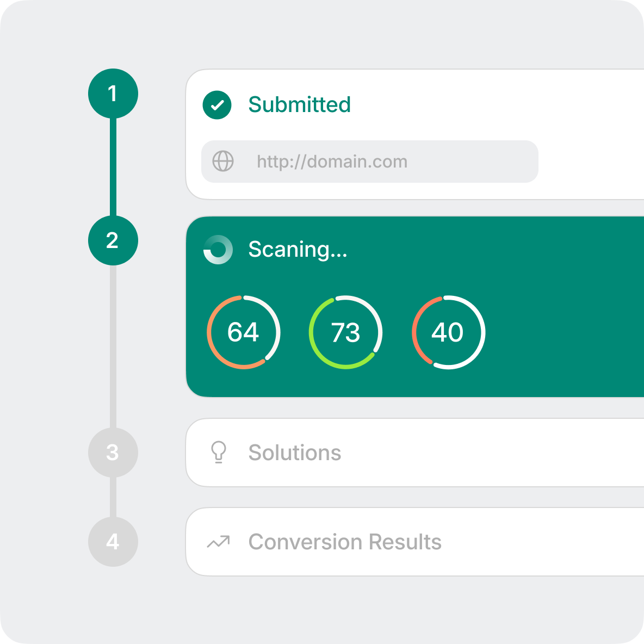Go to step 3 circle in stepper
The height and width of the screenshot is (644, 644).
(113, 453)
